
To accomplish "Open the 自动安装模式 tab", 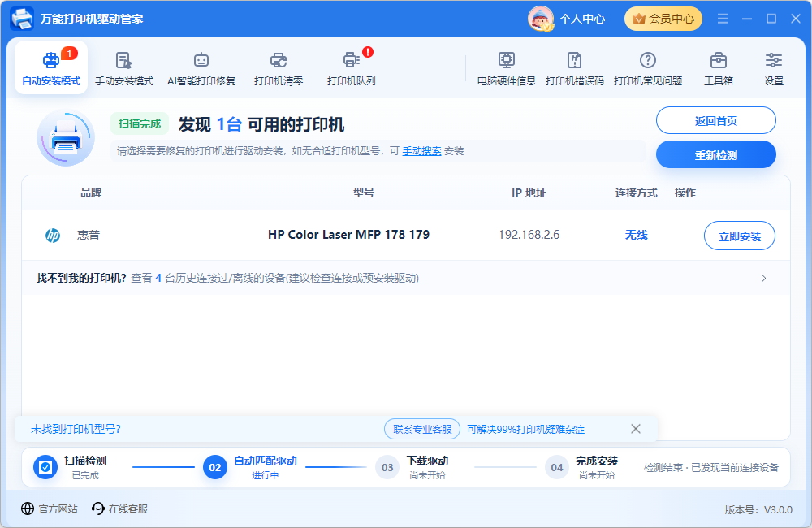I will 50,68.
